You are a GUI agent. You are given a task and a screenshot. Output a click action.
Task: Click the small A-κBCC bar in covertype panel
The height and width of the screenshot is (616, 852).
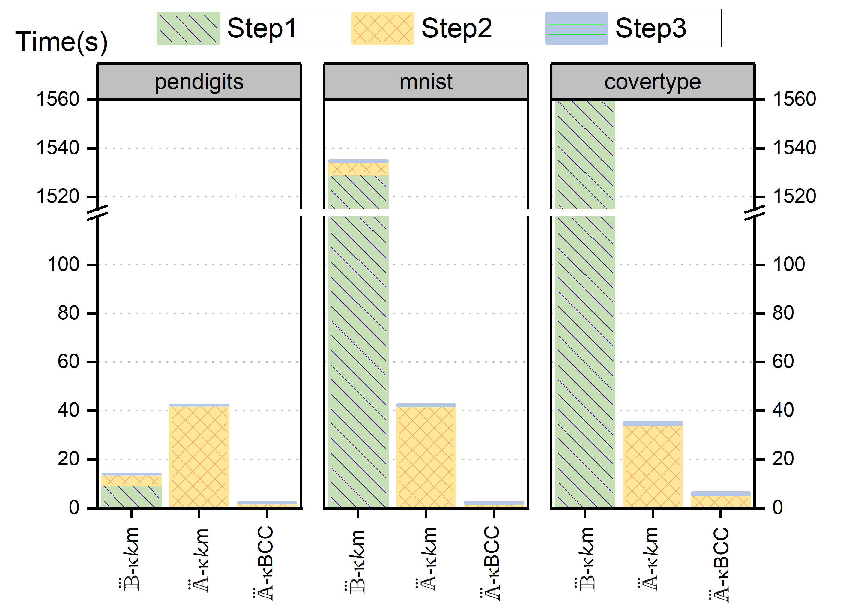pos(720,500)
